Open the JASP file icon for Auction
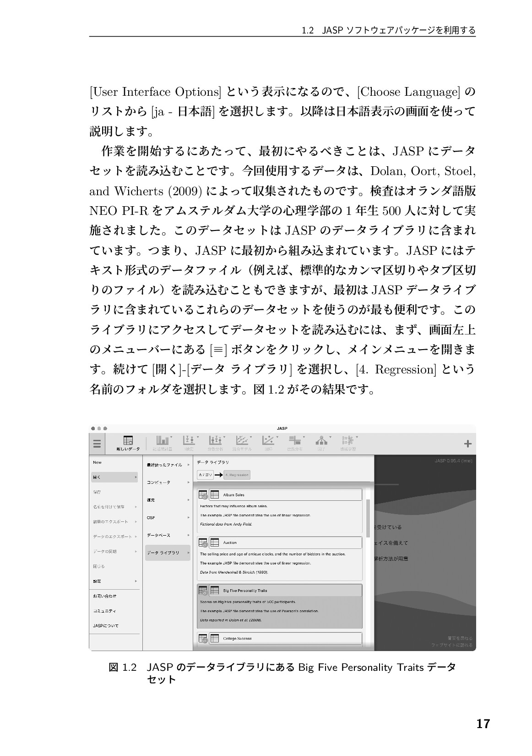 [x=203, y=542]
